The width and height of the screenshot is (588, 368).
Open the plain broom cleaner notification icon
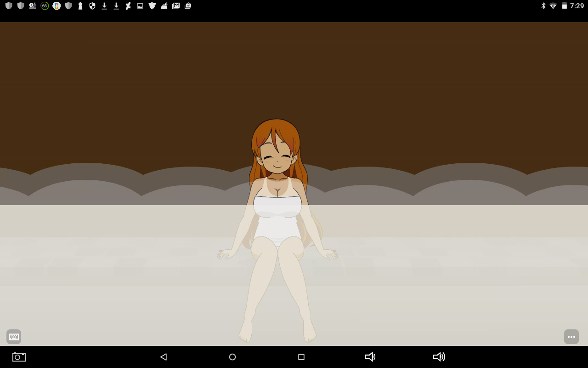(164, 6)
